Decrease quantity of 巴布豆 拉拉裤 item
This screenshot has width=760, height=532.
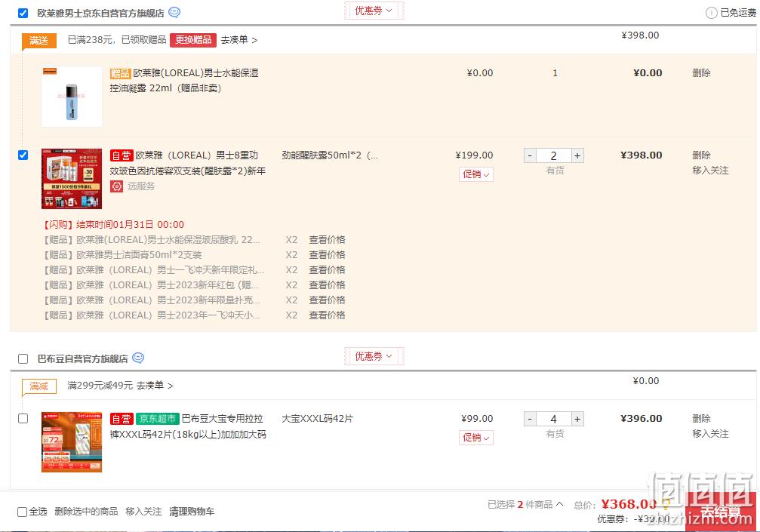(x=530, y=419)
